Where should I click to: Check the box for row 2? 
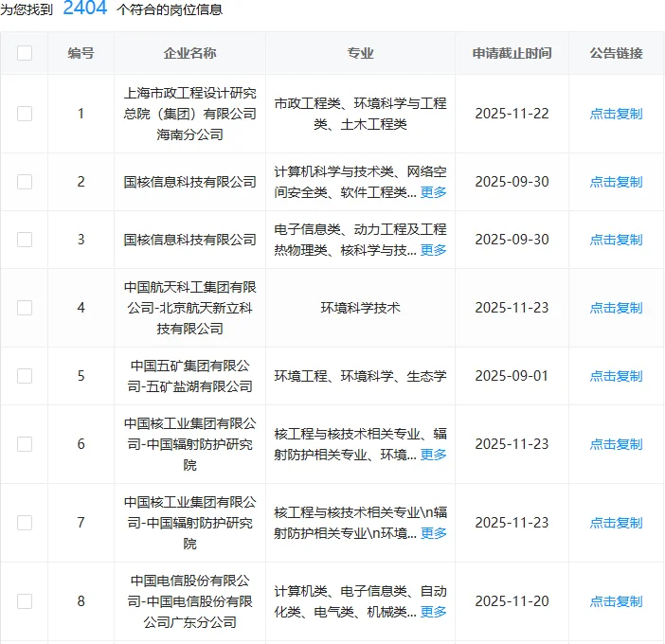tap(25, 182)
